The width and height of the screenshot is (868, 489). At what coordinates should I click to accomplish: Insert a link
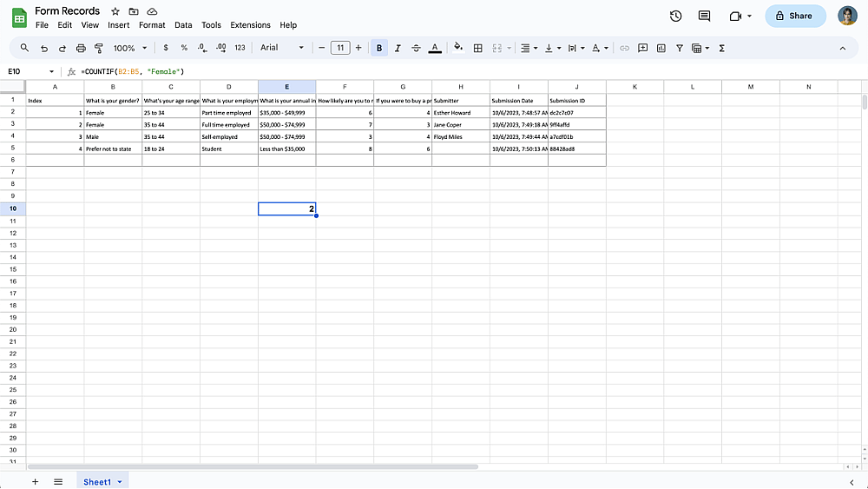click(624, 48)
